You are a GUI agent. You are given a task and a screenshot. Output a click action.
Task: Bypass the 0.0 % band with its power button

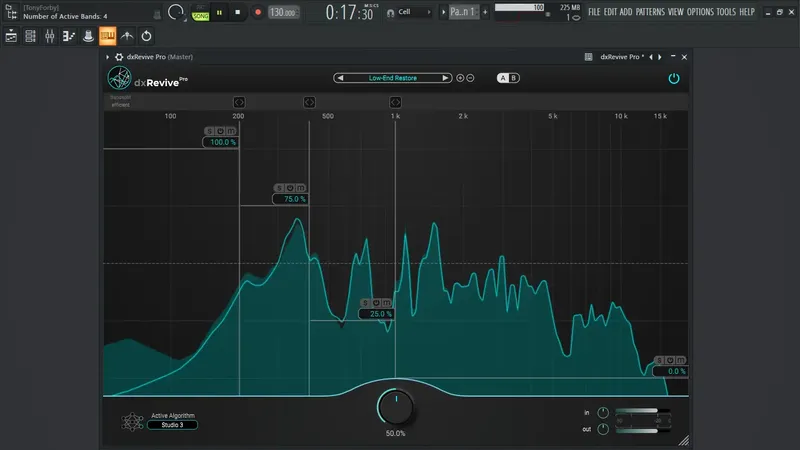click(x=670, y=360)
